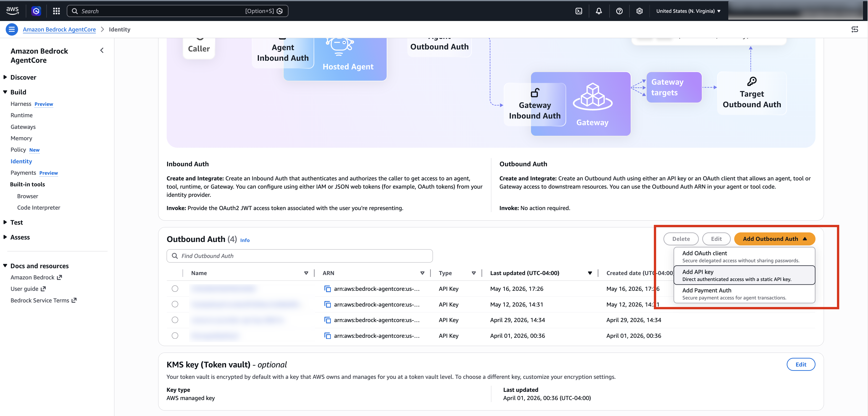Sort by the Type column
Image resolution: width=868 pixels, height=416 pixels.
(473, 273)
